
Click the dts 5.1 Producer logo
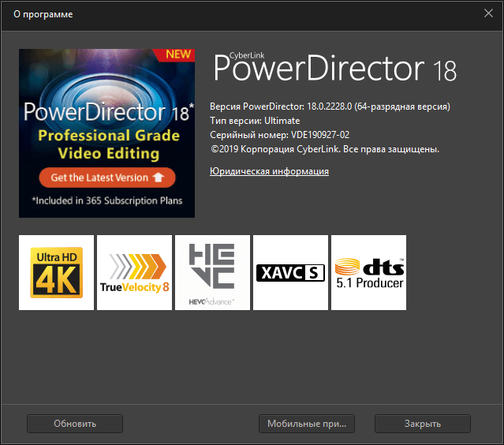pyautogui.click(x=368, y=273)
